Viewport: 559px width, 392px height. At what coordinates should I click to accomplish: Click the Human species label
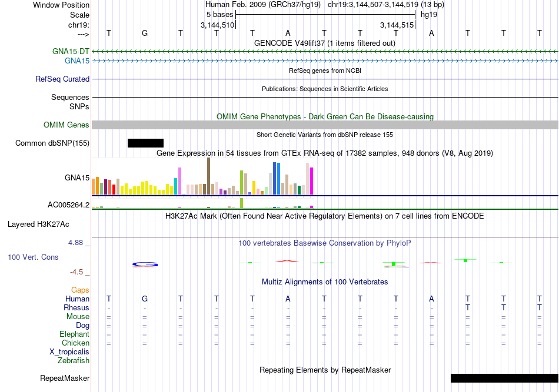tap(77, 299)
